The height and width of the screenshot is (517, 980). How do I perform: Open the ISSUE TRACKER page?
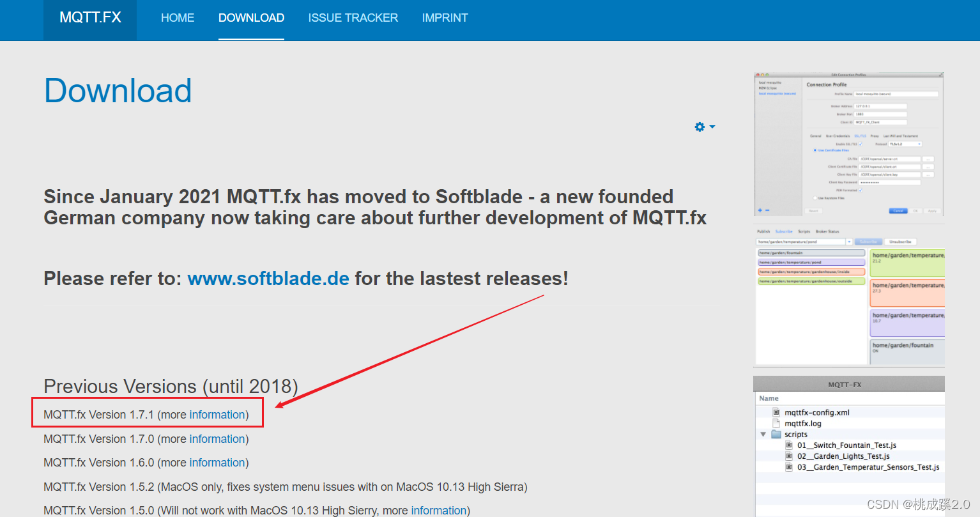(x=353, y=18)
